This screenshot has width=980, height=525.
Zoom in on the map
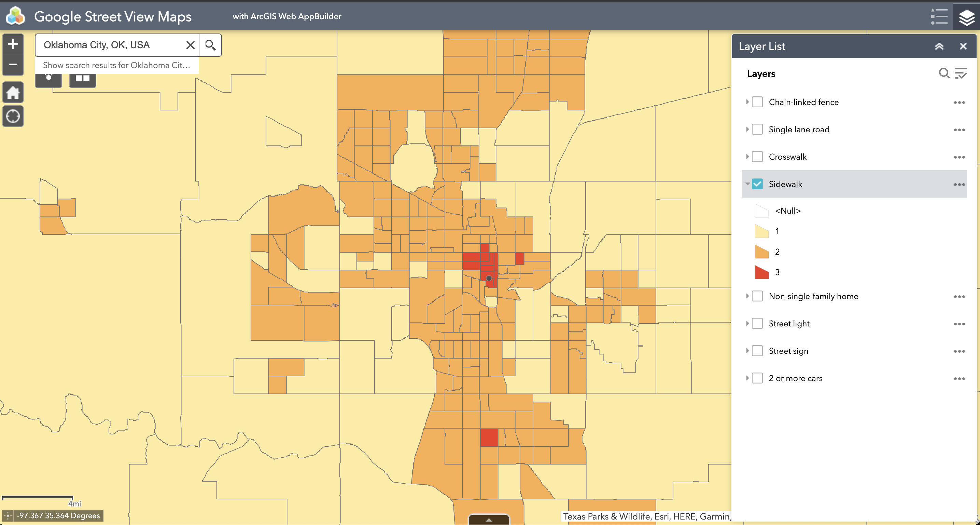coord(13,44)
